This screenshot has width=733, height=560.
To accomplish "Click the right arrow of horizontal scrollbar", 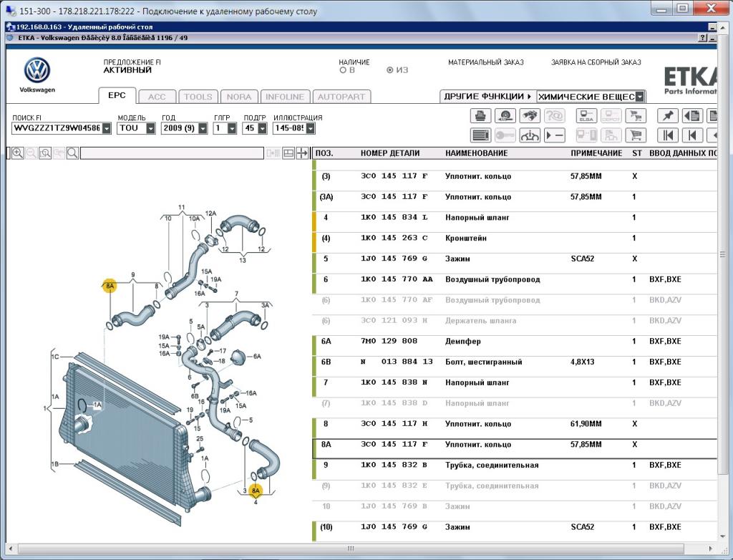I will 711,549.
